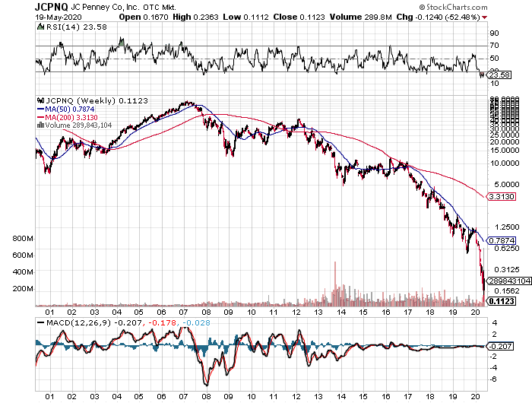Click the Chg -0.1240 (-52.48%) value

[438, 17]
